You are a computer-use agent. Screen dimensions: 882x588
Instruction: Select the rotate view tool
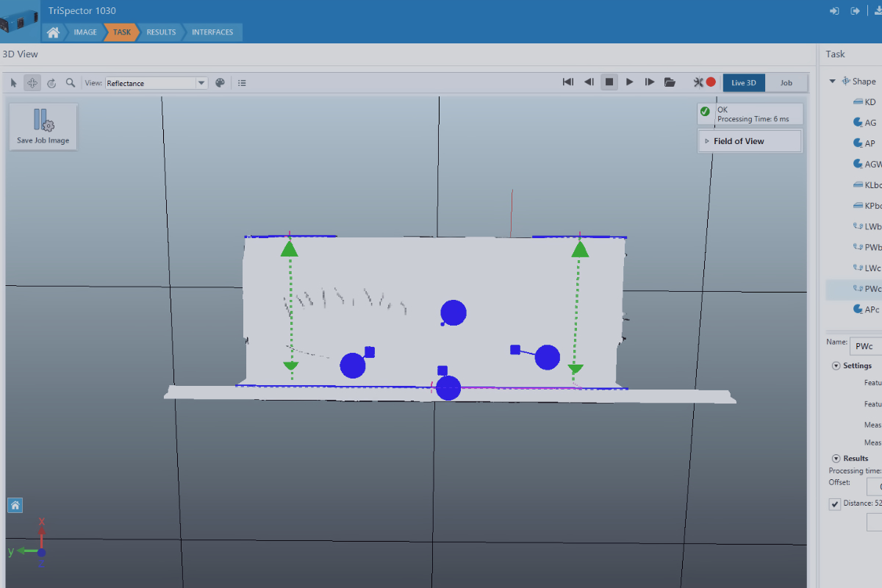(x=51, y=83)
